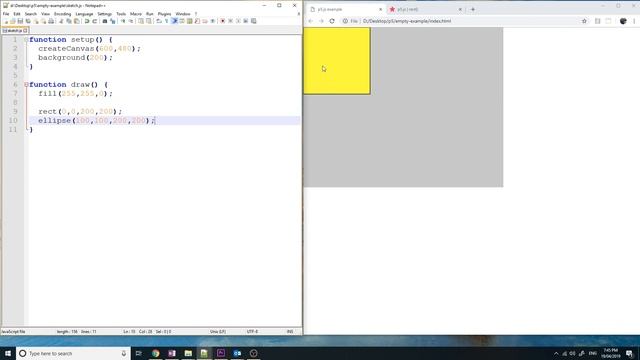This screenshot has height=360, width=640.
Task: Undo the last edit via toolbar
Action: pos(87,21)
